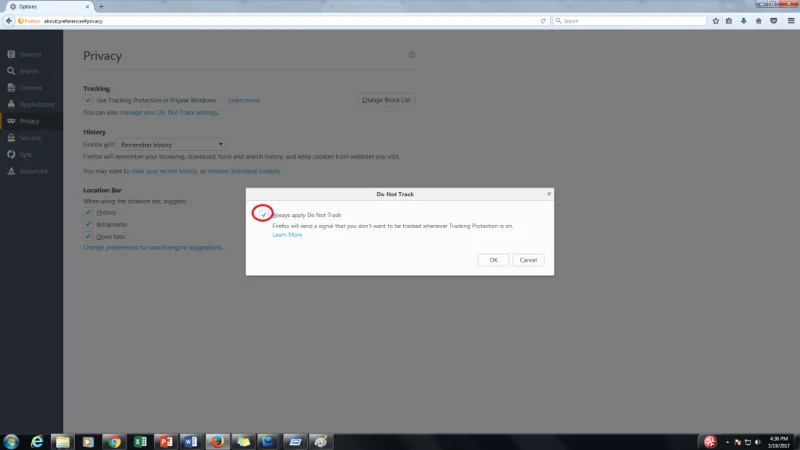Uncheck the Bookmarks location bar suggestion

pos(88,224)
